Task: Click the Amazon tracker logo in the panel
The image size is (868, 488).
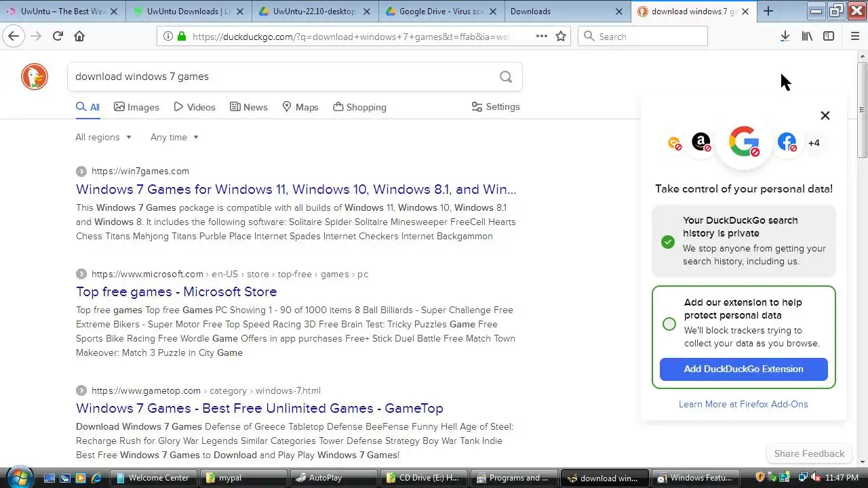Action: 701,142
